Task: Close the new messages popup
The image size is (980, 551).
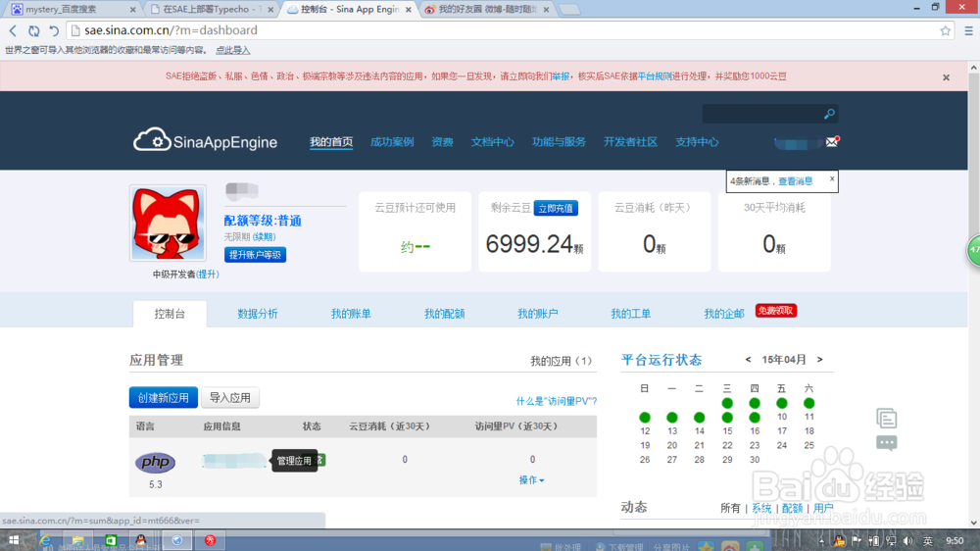Action: 832,178
